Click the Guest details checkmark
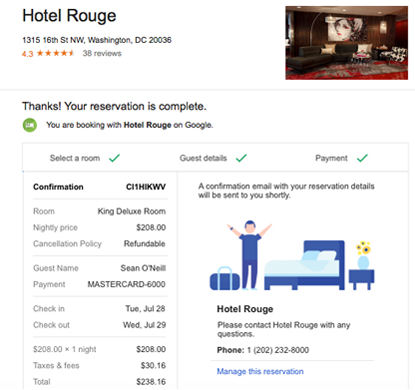The height and width of the screenshot is (390, 415). coord(241,158)
